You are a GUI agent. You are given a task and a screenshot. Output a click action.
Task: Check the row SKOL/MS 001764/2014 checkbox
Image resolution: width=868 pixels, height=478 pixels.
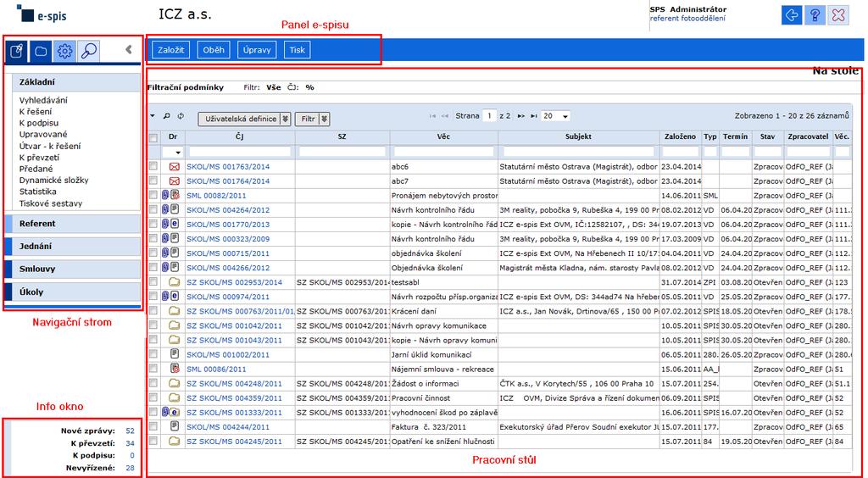coord(153,181)
